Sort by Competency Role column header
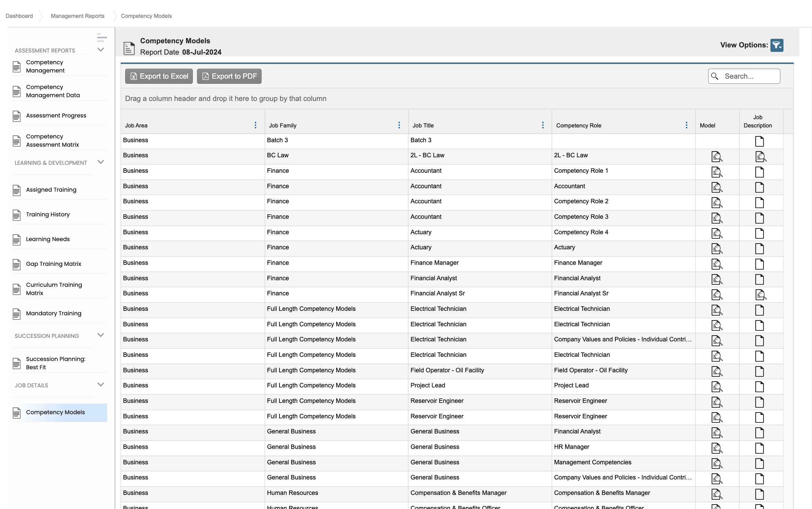 [579, 125]
